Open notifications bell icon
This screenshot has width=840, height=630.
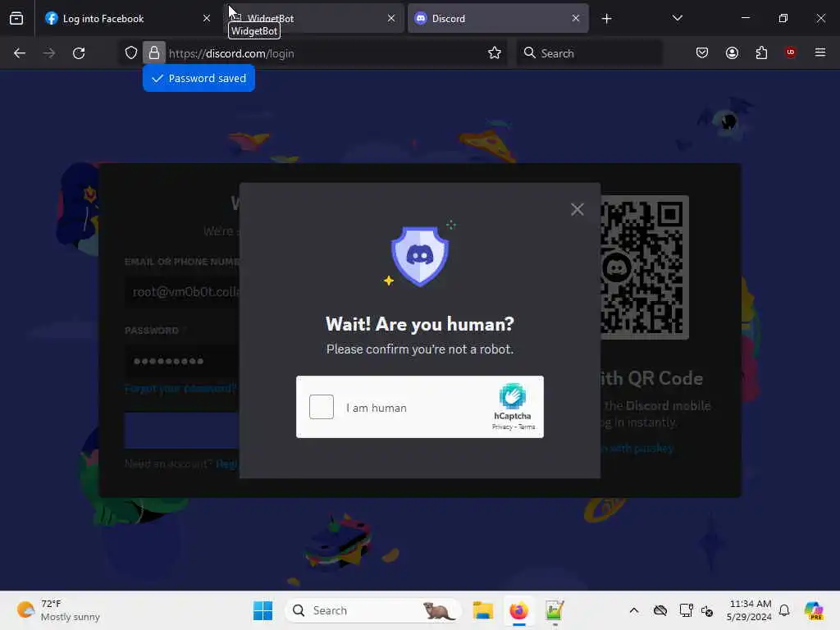coord(784,610)
